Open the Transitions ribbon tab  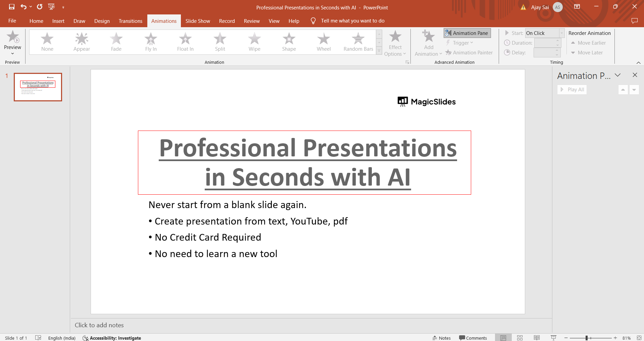tap(130, 21)
